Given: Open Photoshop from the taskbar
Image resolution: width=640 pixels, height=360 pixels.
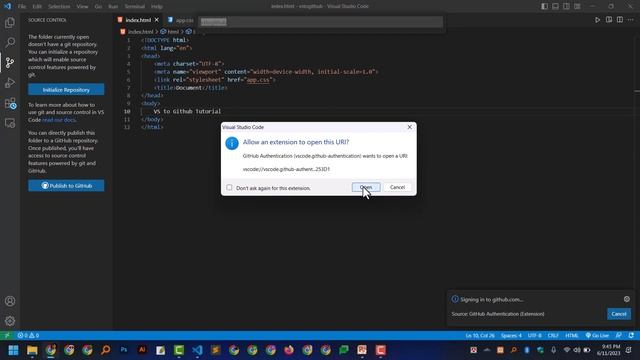Looking at the screenshot, I should pos(124,350).
